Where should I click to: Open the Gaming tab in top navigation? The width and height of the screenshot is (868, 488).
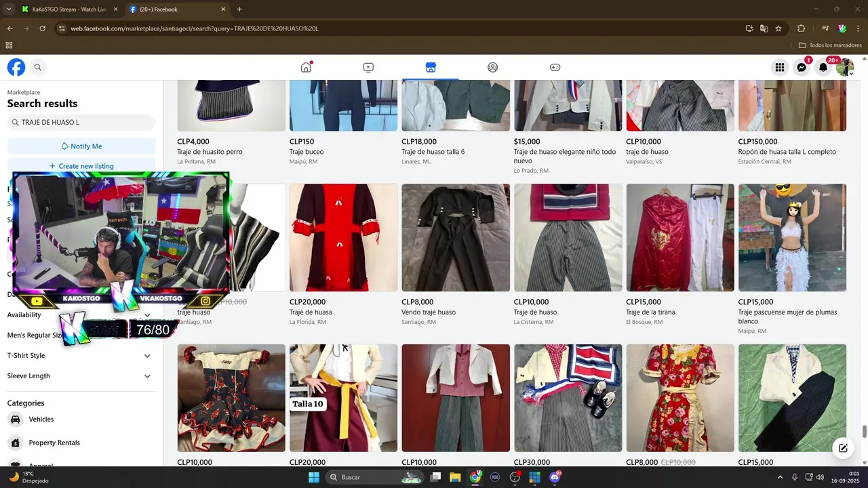tap(555, 67)
